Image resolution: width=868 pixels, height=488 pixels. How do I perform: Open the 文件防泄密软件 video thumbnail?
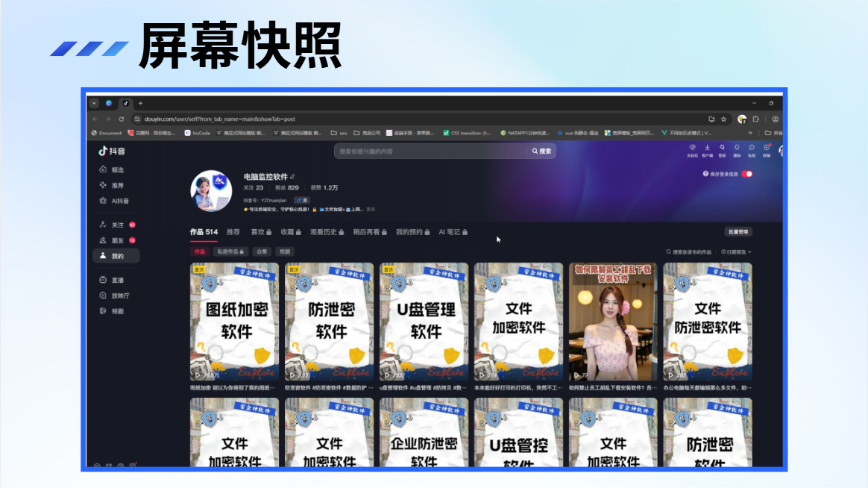coord(708,322)
